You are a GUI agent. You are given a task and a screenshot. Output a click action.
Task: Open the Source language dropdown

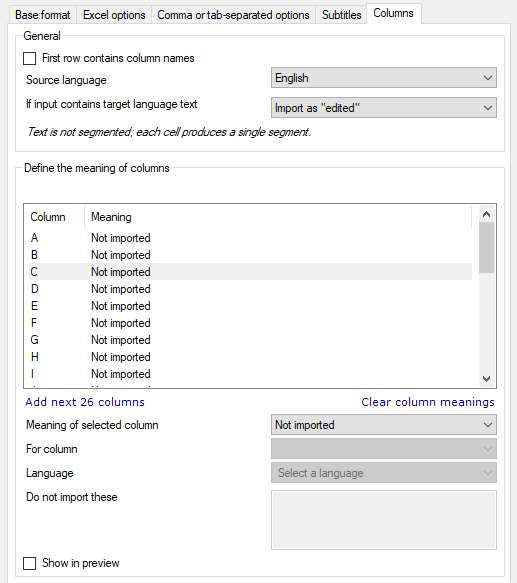click(x=384, y=78)
